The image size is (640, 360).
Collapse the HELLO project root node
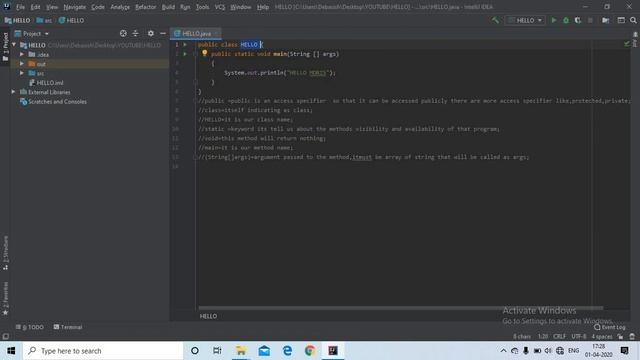(x=14, y=45)
